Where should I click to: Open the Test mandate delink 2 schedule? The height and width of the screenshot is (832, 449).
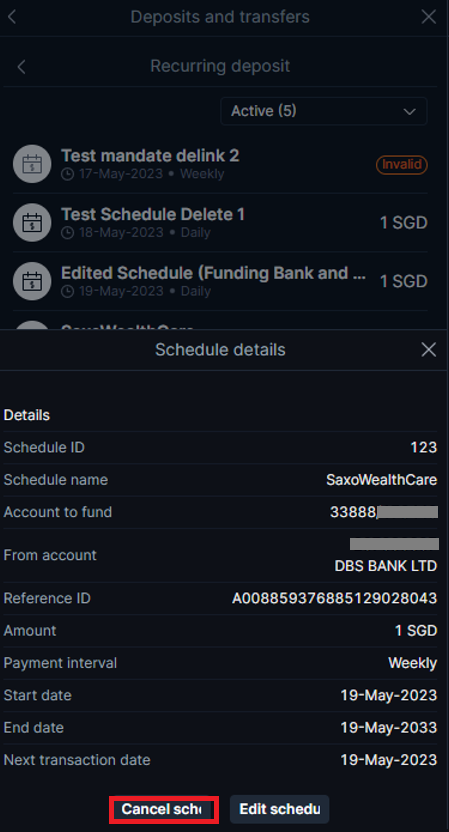pyautogui.click(x=220, y=164)
